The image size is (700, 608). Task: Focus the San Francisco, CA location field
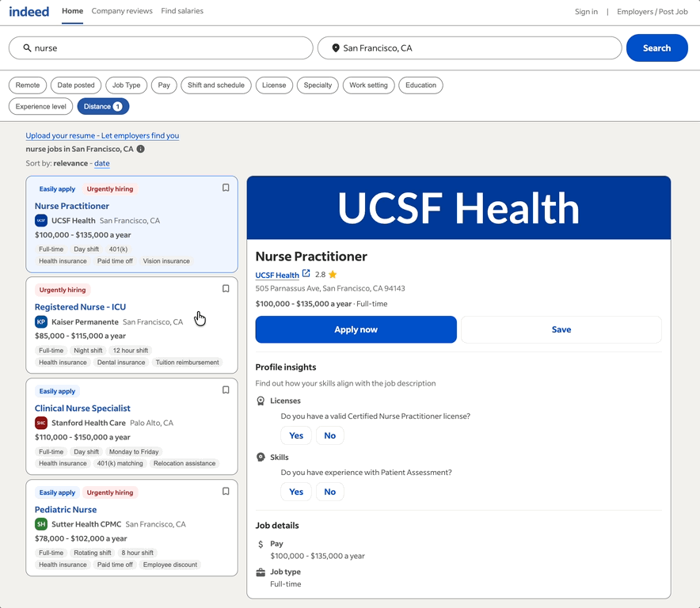pyautogui.click(x=470, y=47)
